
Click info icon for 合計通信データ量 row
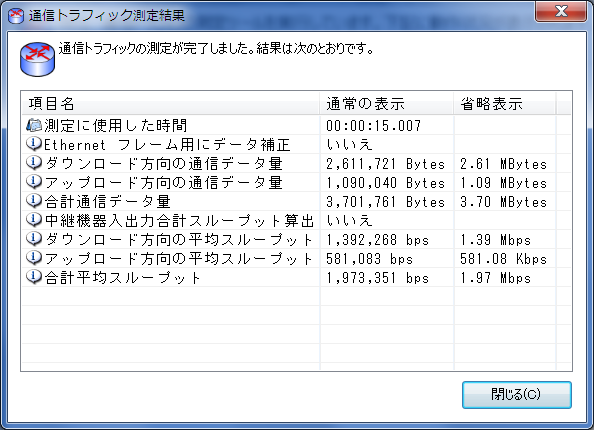click(34, 200)
